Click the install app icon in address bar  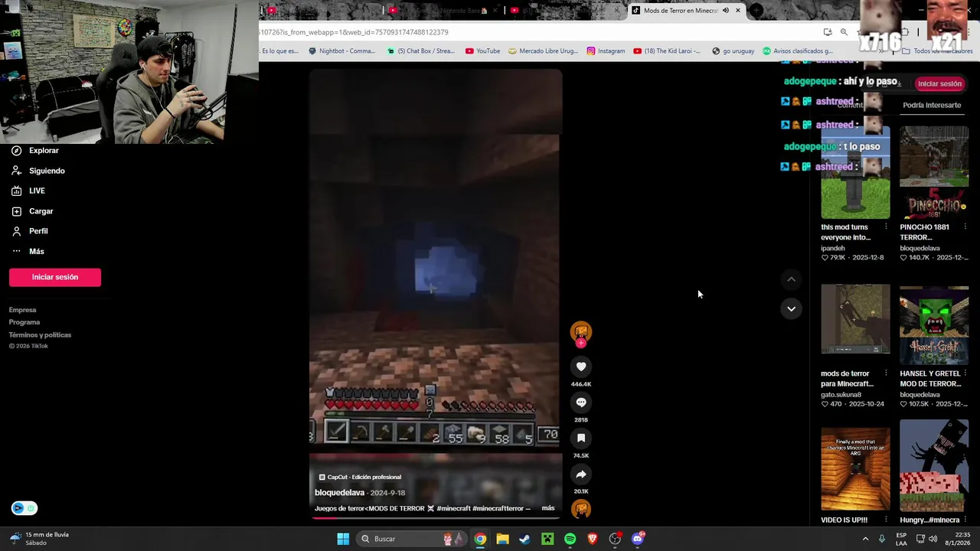pos(828,32)
